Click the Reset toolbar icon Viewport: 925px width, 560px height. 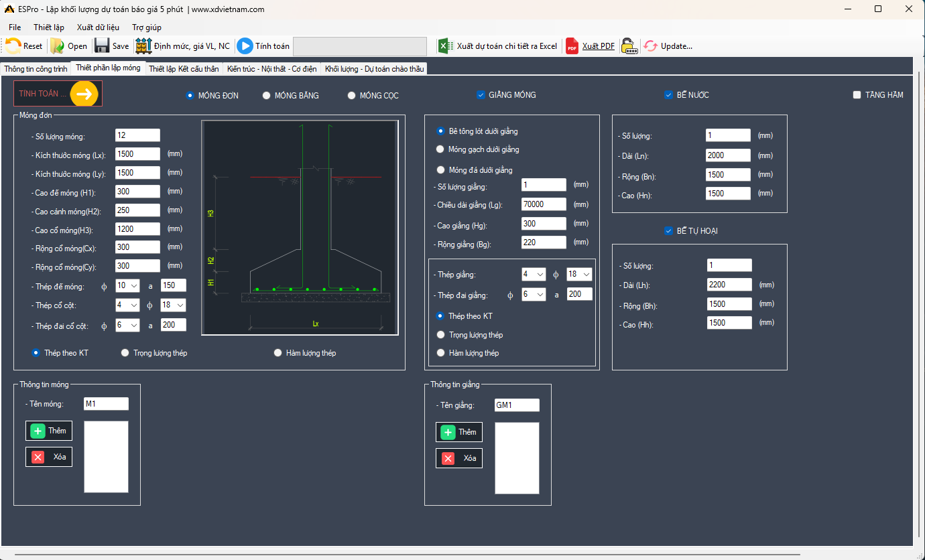point(13,46)
